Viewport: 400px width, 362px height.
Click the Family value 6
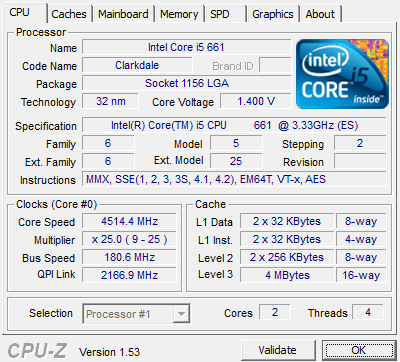click(108, 143)
